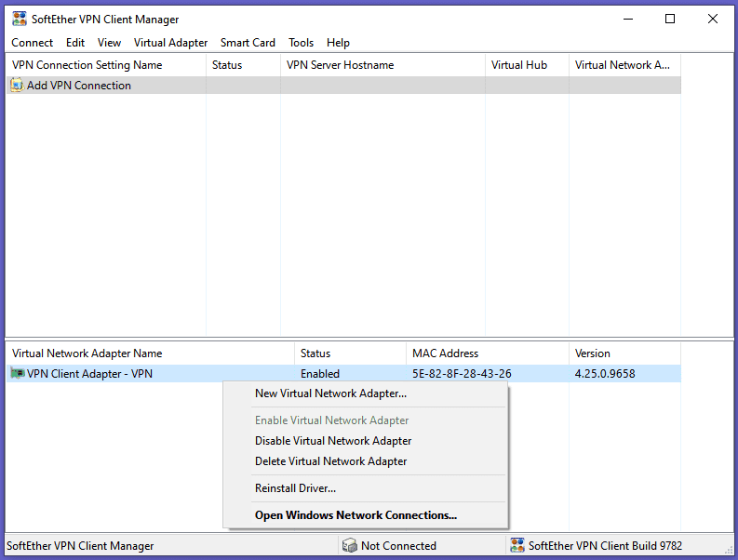Click the VPN Client Adapter network card icon
This screenshot has height=560, width=738.
18,374
